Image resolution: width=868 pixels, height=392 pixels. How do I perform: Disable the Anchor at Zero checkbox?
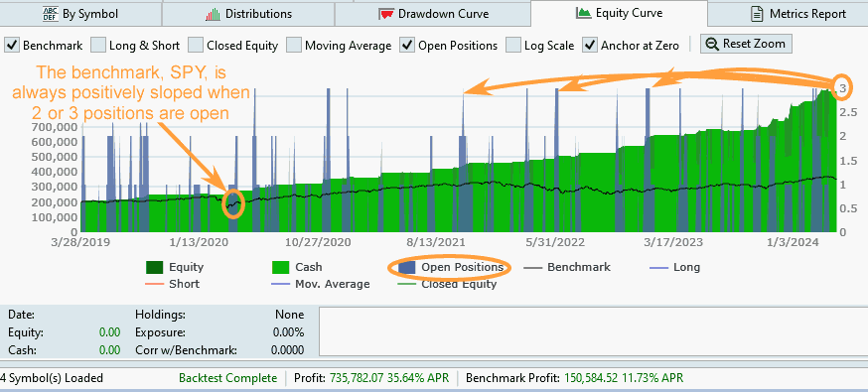click(590, 45)
